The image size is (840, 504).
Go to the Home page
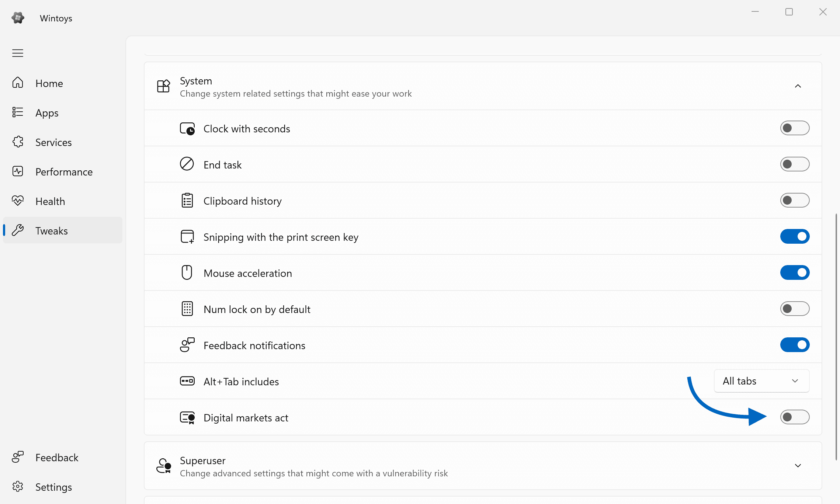63,83
